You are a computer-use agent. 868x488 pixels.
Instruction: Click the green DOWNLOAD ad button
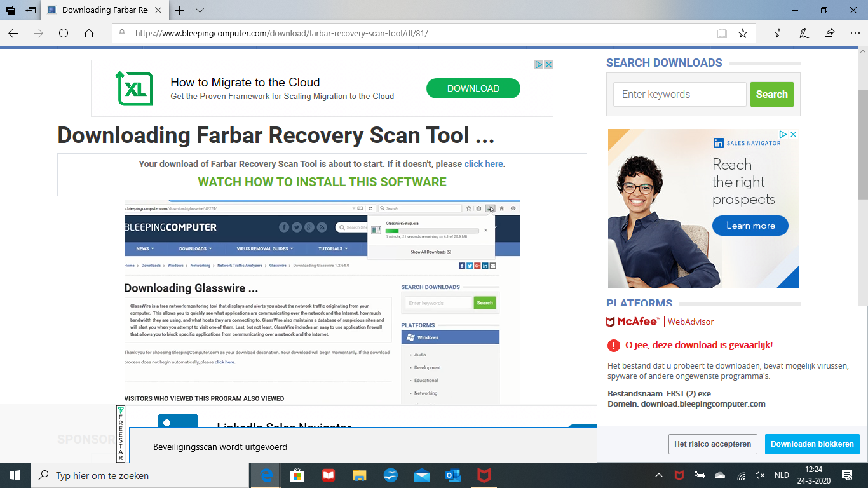click(x=473, y=88)
